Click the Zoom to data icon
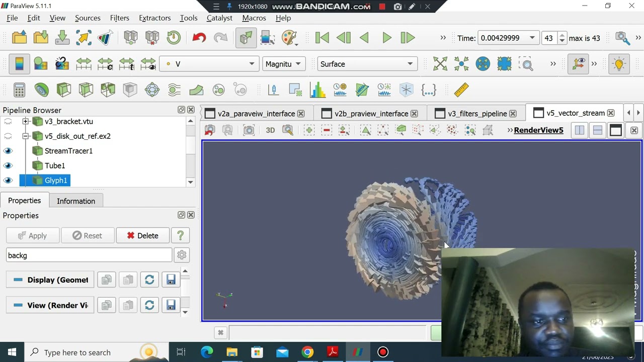 pos(461,64)
